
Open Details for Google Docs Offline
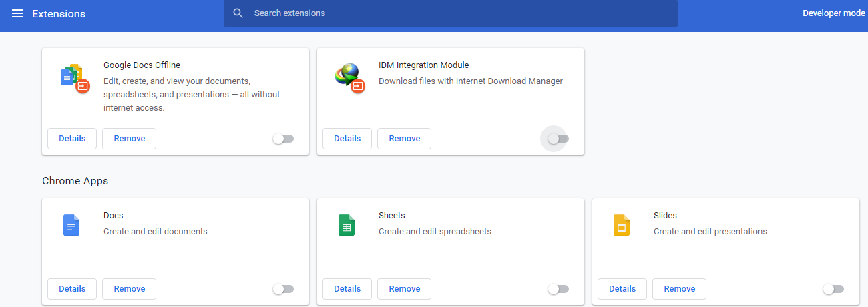coord(72,139)
